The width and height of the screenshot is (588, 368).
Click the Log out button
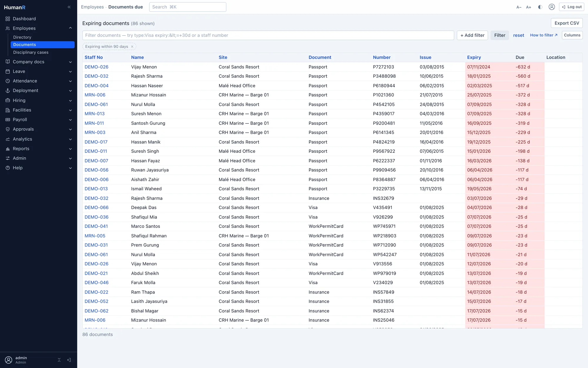[572, 7]
